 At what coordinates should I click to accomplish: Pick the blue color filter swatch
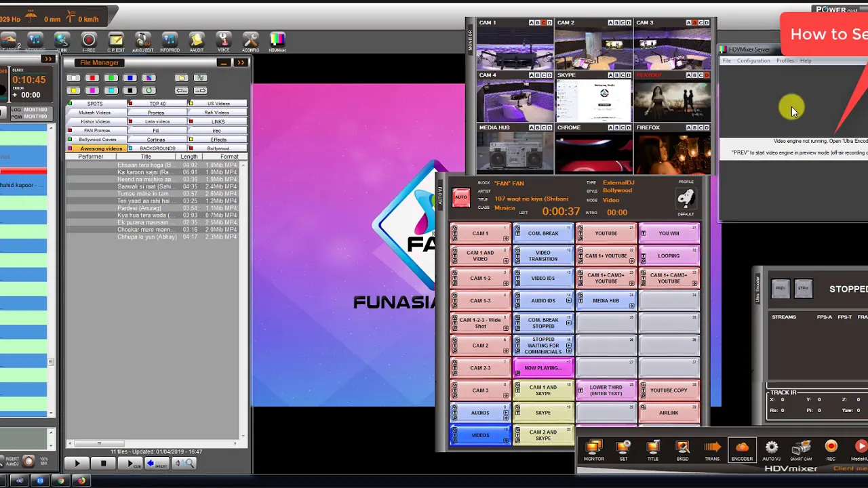(130, 78)
